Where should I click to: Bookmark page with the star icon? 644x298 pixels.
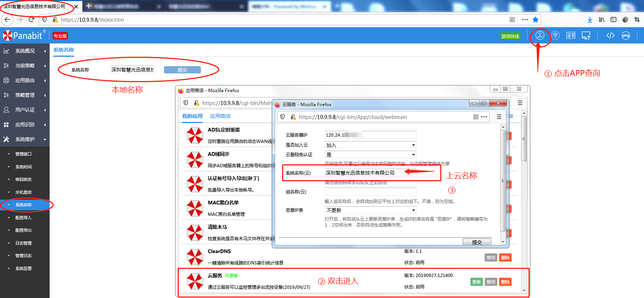coord(536,20)
